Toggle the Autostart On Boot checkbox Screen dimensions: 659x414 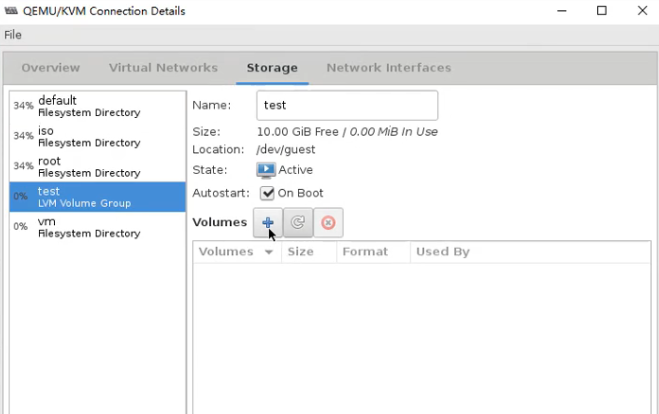point(267,193)
